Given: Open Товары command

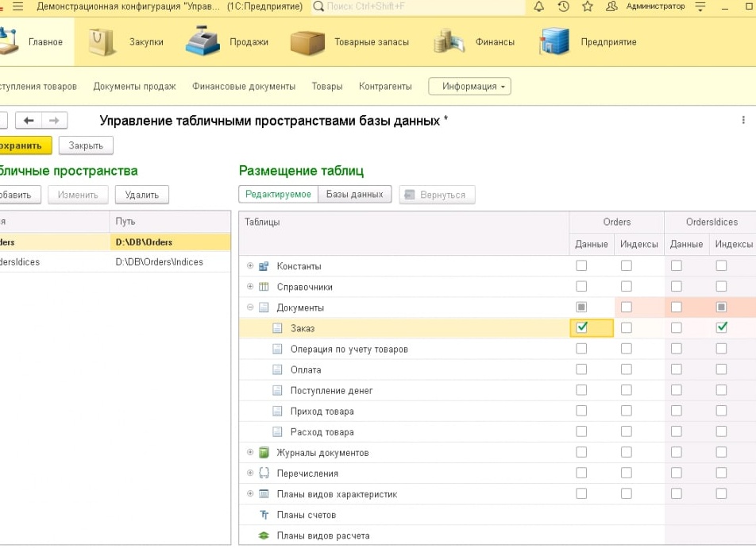Looking at the screenshot, I should (327, 87).
